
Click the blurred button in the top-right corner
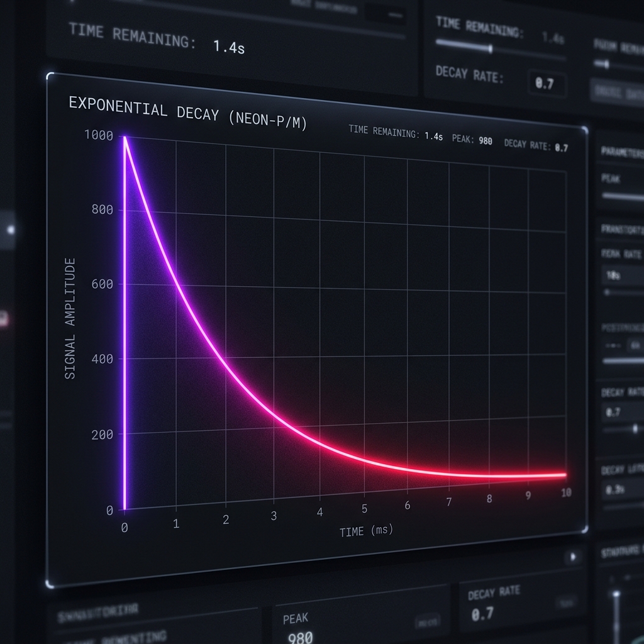618,92
